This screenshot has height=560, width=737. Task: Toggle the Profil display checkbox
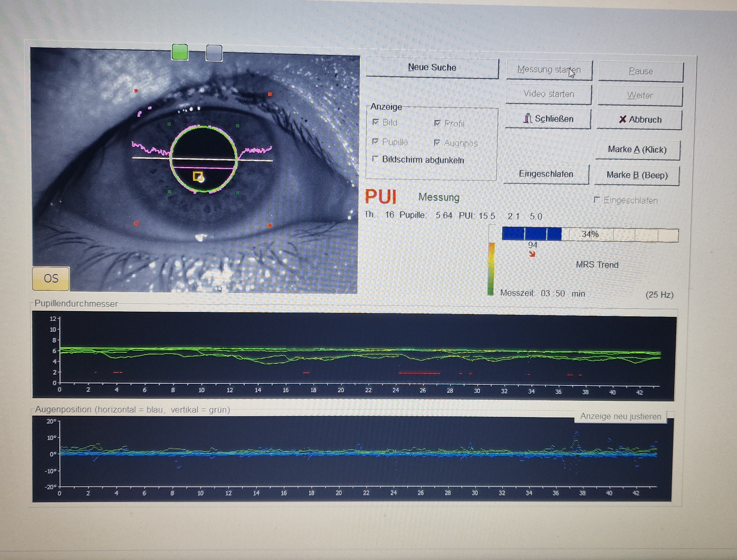tap(437, 123)
